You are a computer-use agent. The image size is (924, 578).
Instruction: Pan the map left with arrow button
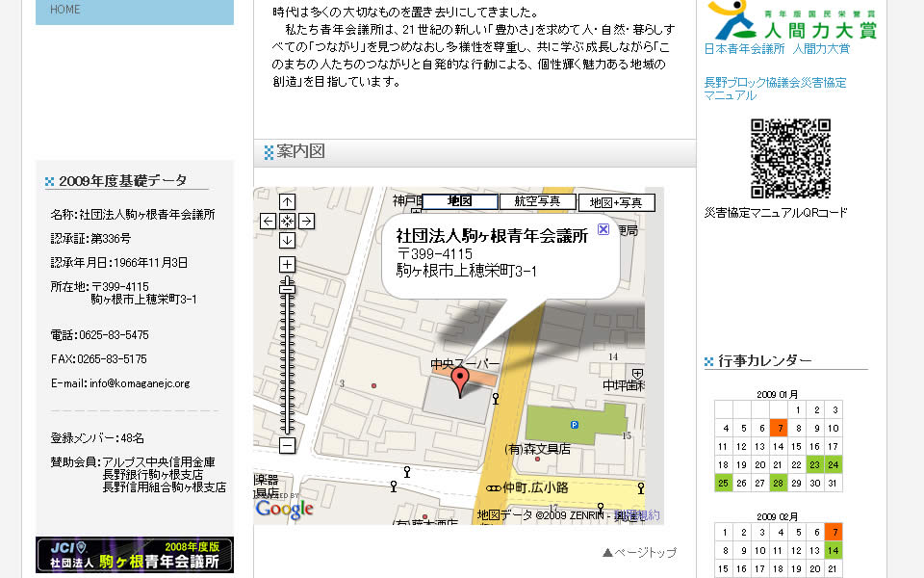point(269,222)
